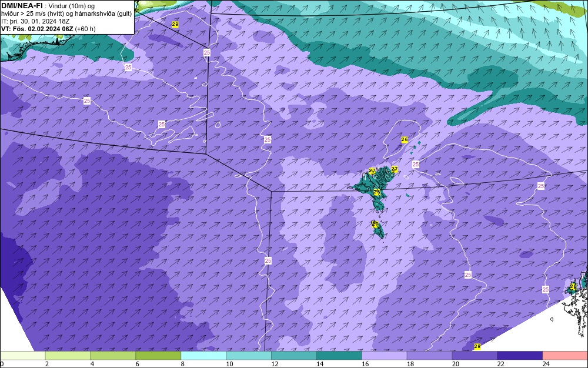Click the initial time 'IT: þri. 30. 01. 2024 18Z'

(35, 21)
